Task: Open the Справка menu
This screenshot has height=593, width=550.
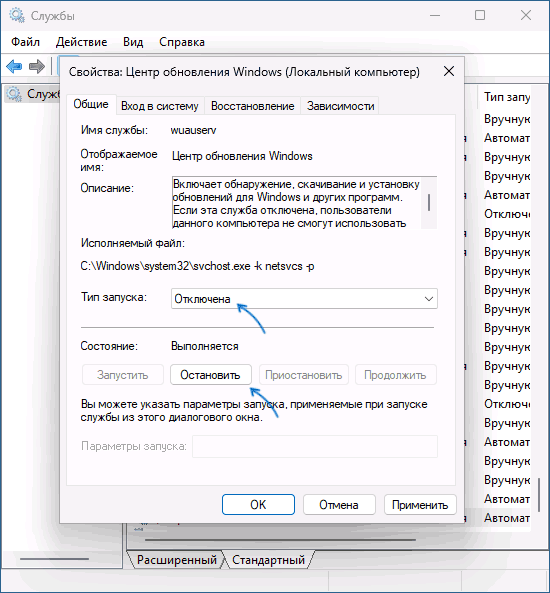Action: 182,42
